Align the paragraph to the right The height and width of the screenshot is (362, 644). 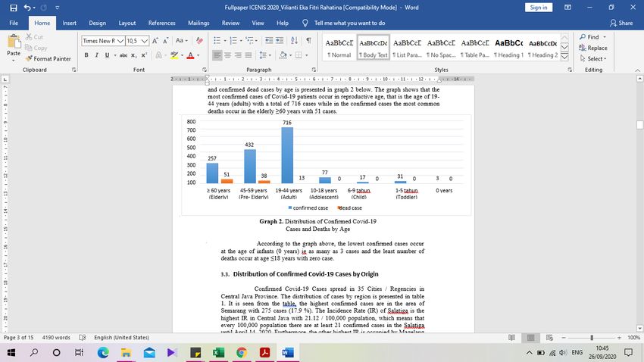click(x=238, y=55)
